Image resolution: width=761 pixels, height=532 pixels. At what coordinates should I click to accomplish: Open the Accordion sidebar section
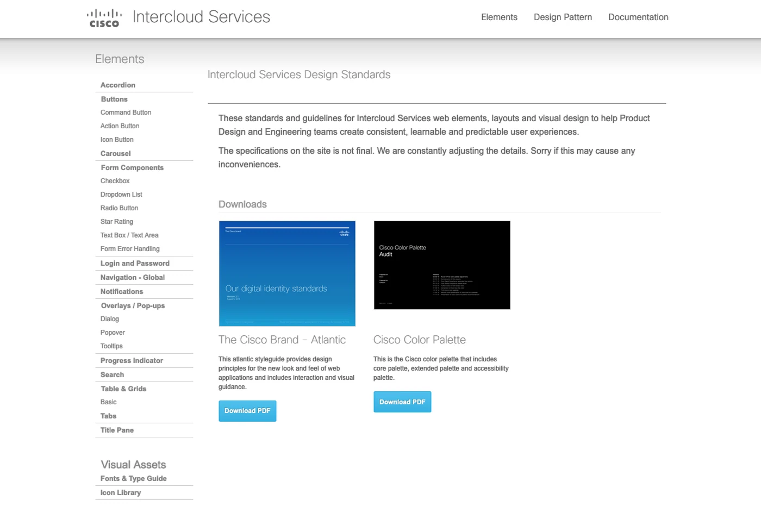pyautogui.click(x=118, y=85)
